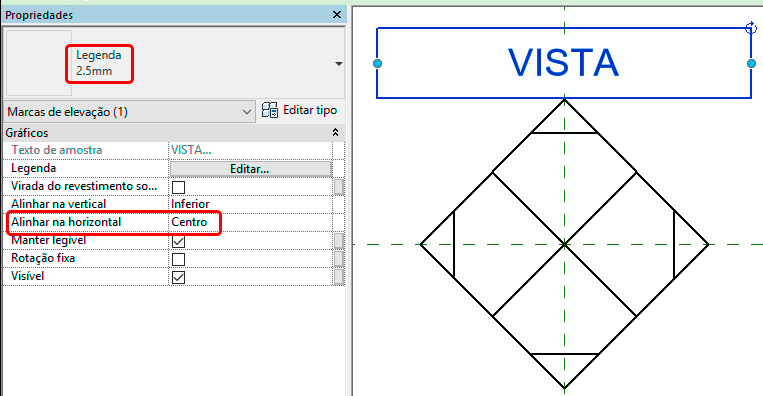Viewport: 763px width, 396px height.
Task: Select the Alinhar na horizontal Centro value
Action: (x=251, y=222)
